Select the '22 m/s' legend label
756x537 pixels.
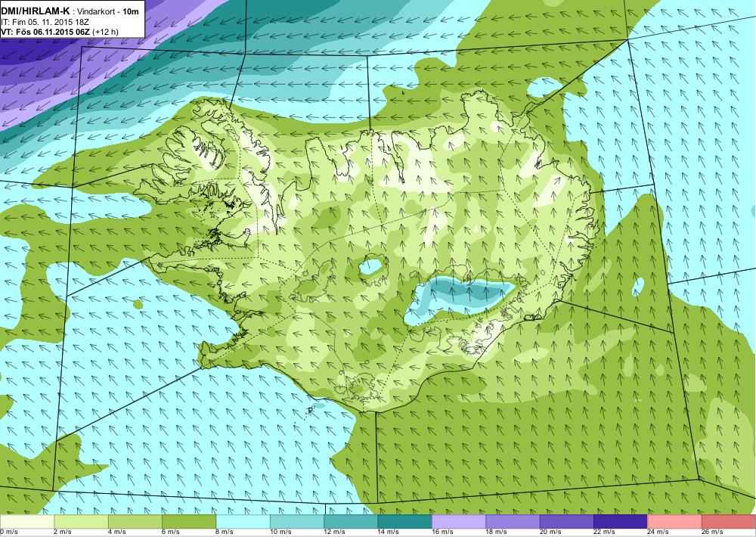click(605, 532)
